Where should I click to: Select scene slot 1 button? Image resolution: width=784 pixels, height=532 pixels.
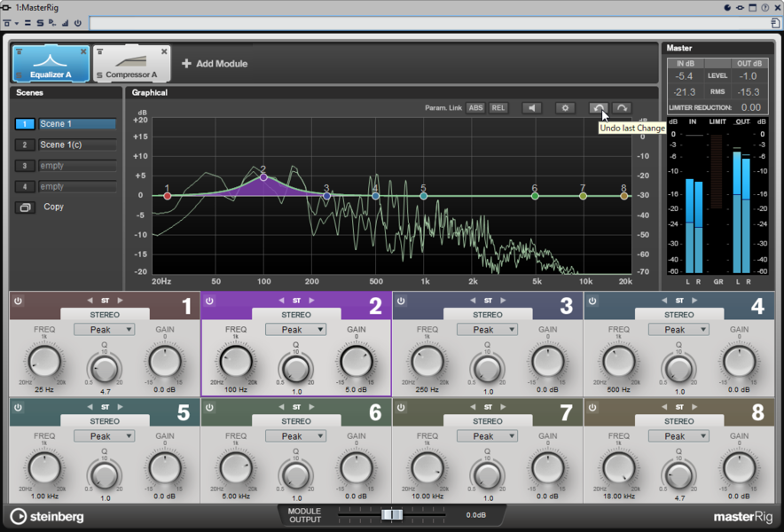click(25, 124)
